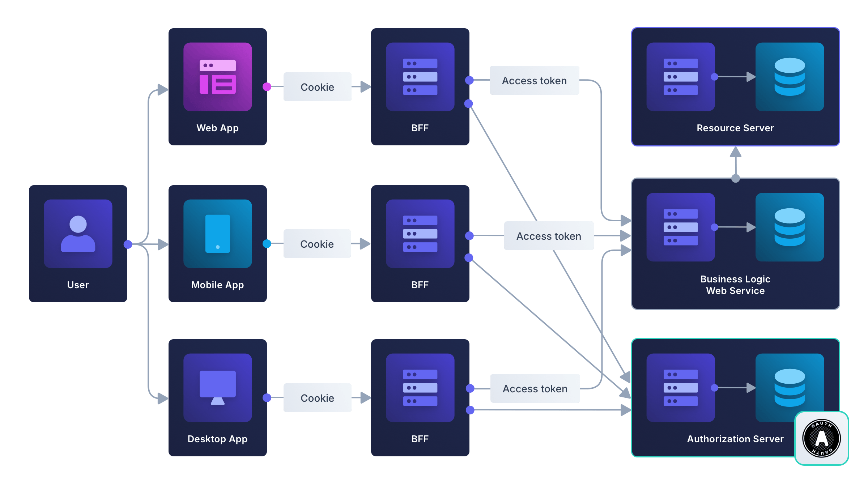Click the "Resource Server" caption
868x486 pixels.
(736, 128)
